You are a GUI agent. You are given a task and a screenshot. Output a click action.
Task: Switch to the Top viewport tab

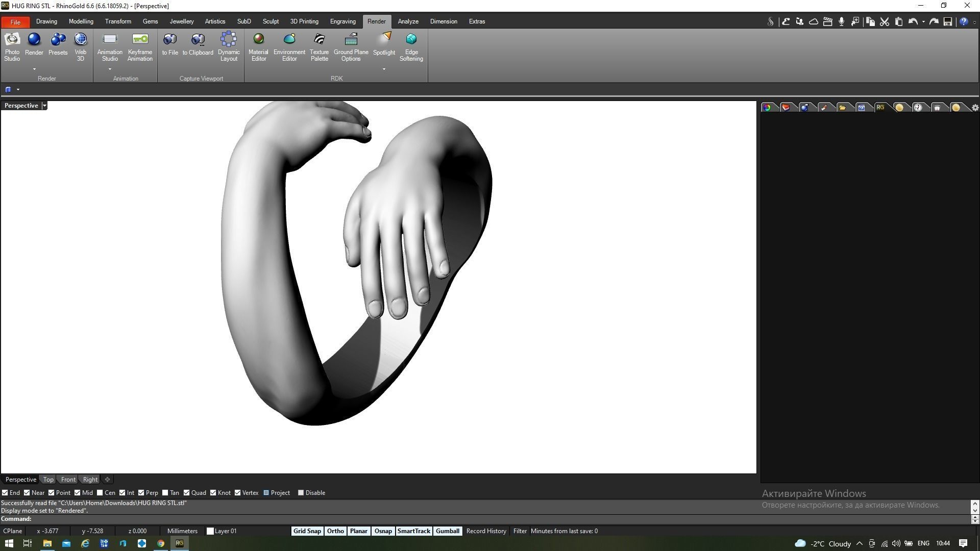48,480
